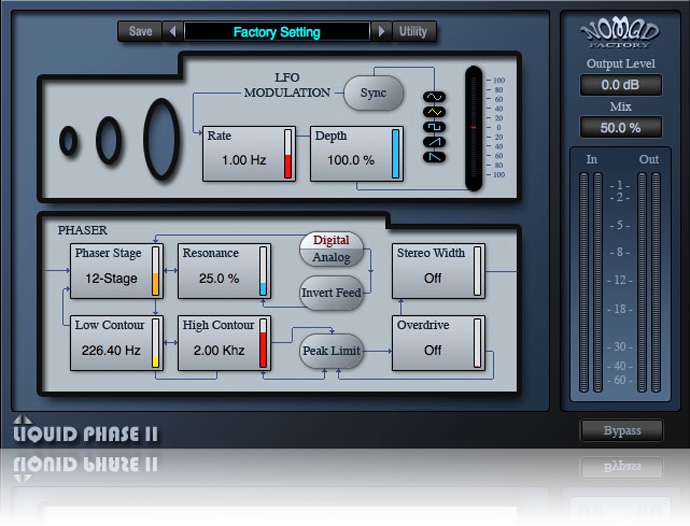The image size is (690, 526).
Task: Click the Nomad Factory logo
Action: (620, 35)
